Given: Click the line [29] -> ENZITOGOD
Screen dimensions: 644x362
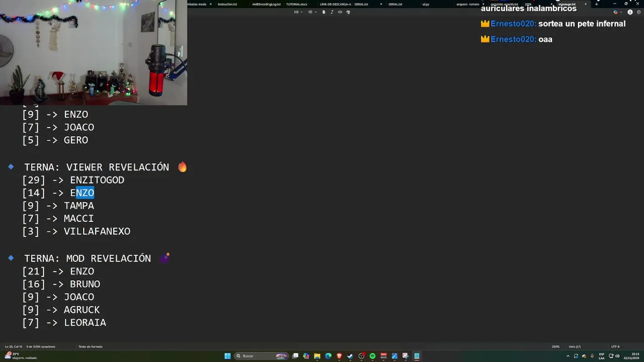Looking at the screenshot, I should point(73,180).
